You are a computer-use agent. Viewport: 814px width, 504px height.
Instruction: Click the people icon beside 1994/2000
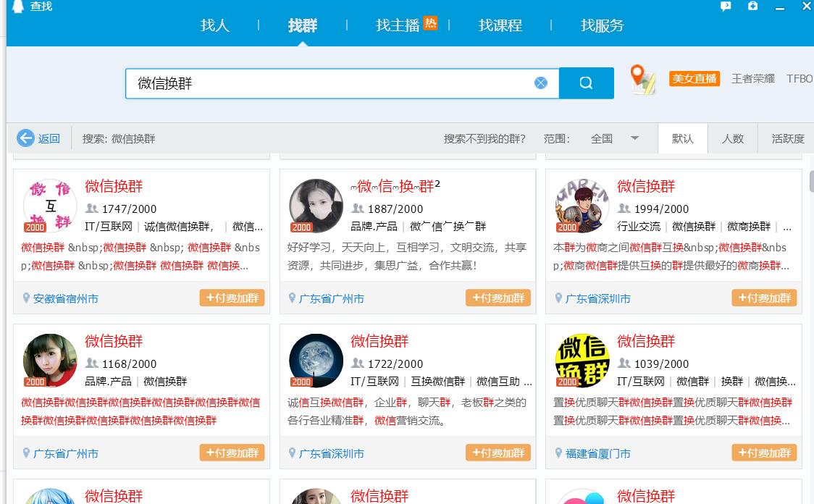pyautogui.click(x=624, y=209)
